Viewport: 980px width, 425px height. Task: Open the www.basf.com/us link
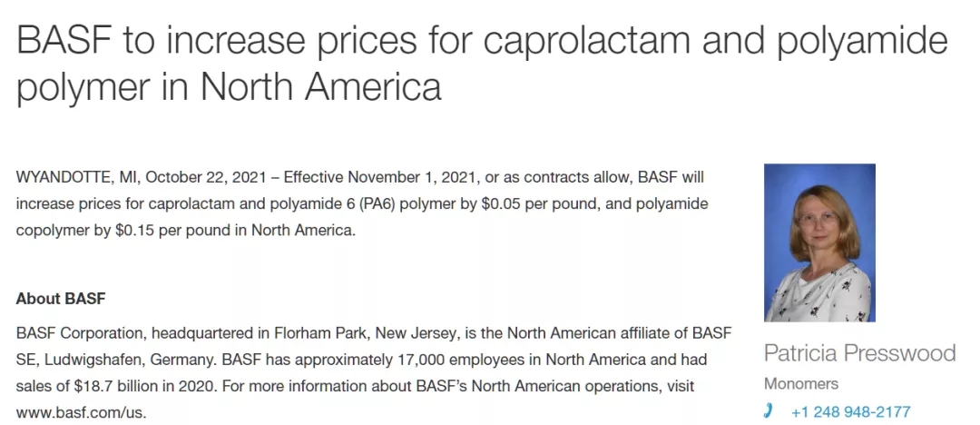point(81,413)
